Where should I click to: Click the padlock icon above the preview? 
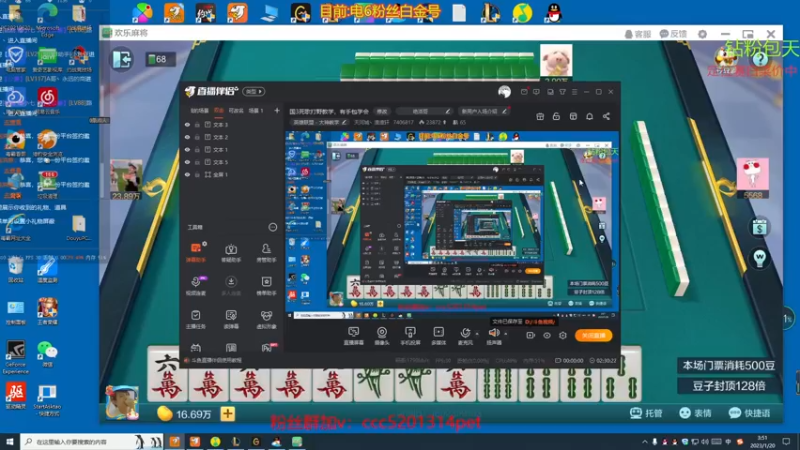(556, 116)
